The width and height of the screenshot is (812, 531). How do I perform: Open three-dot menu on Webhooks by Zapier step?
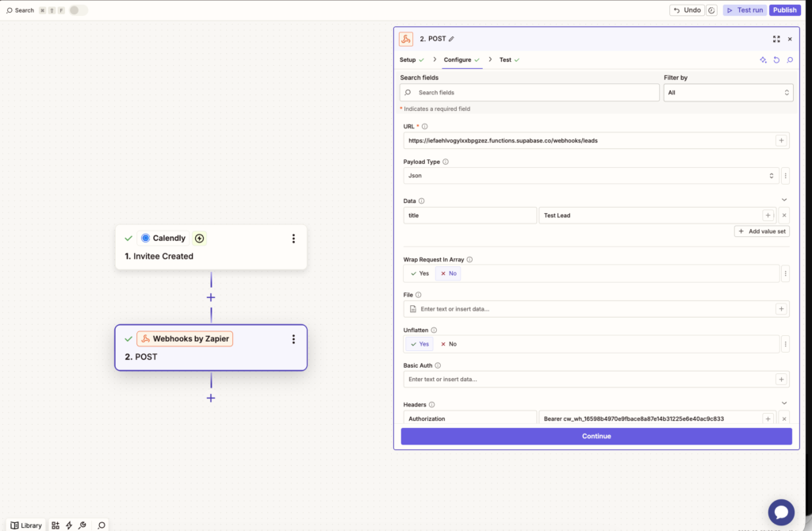click(x=293, y=339)
